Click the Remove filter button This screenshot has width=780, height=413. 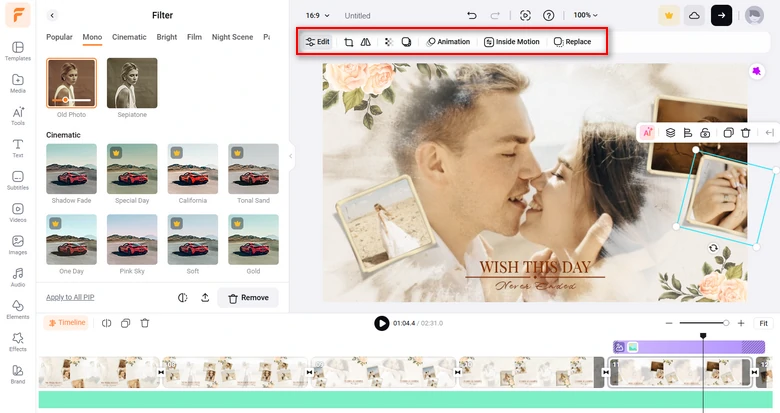pos(248,298)
